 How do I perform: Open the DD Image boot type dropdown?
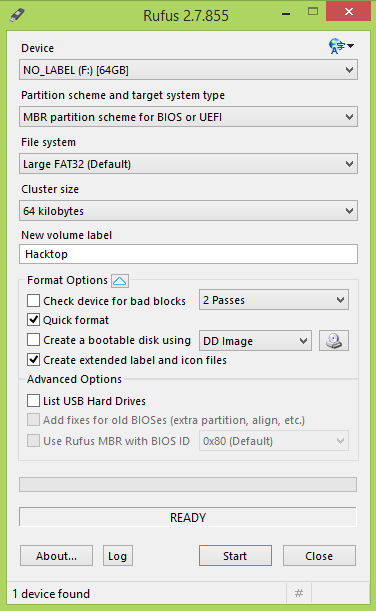point(255,341)
